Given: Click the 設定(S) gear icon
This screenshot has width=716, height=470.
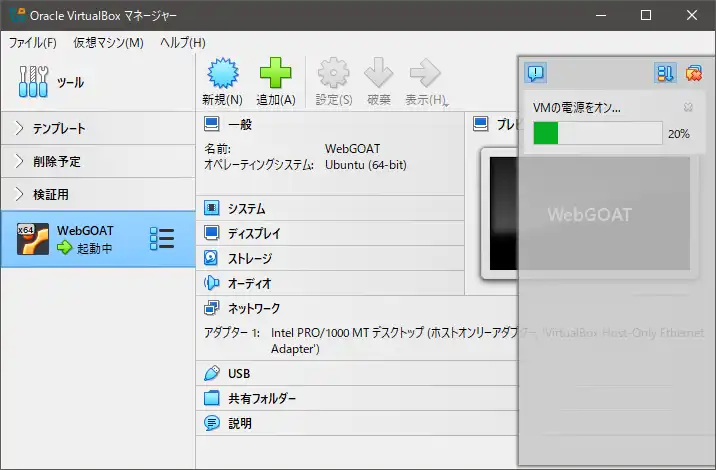Looking at the screenshot, I should 333,75.
